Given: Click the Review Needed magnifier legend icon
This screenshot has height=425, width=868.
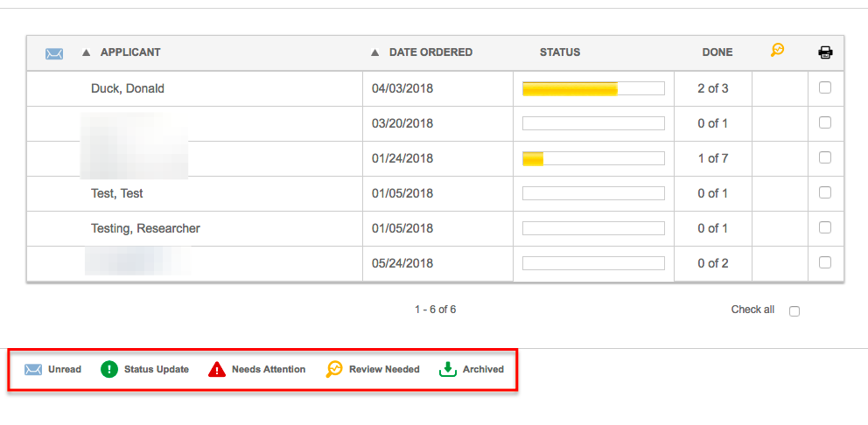Looking at the screenshot, I should [x=333, y=369].
